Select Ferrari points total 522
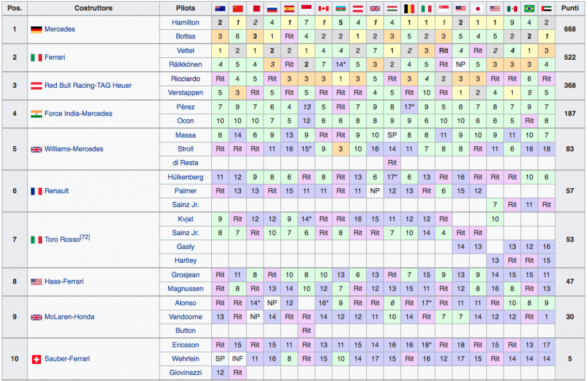Screen dimensions: 588x381 570,57
